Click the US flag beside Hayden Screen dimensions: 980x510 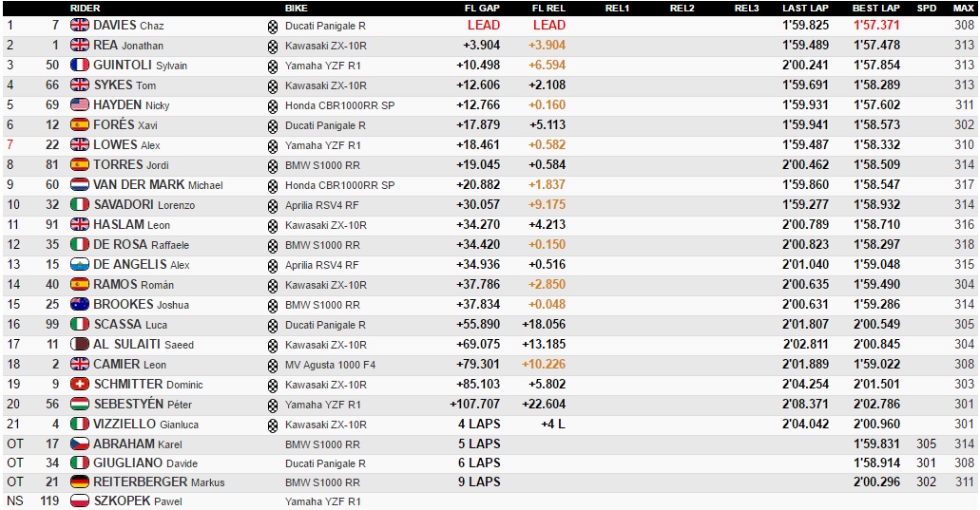coord(80,105)
